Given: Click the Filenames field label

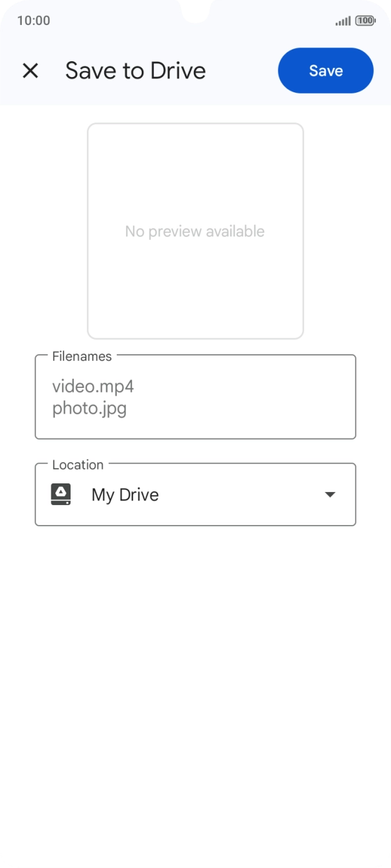Looking at the screenshot, I should [82, 356].
